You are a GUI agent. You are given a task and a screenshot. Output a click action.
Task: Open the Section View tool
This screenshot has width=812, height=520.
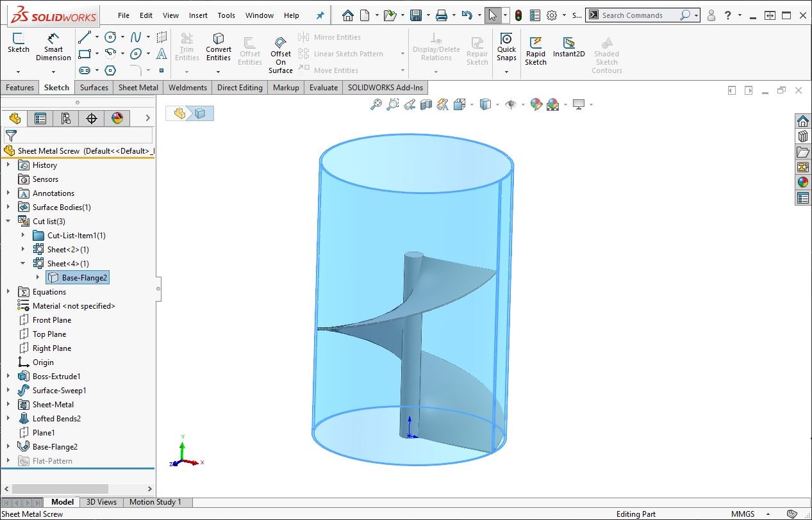pos(426,104)
